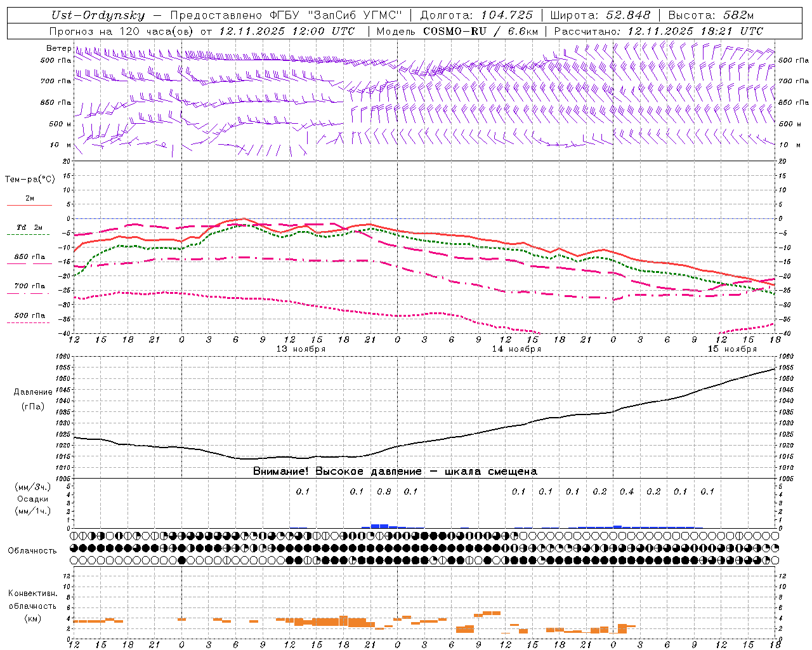Click the 'Облачность' cloudiness label

32,551
